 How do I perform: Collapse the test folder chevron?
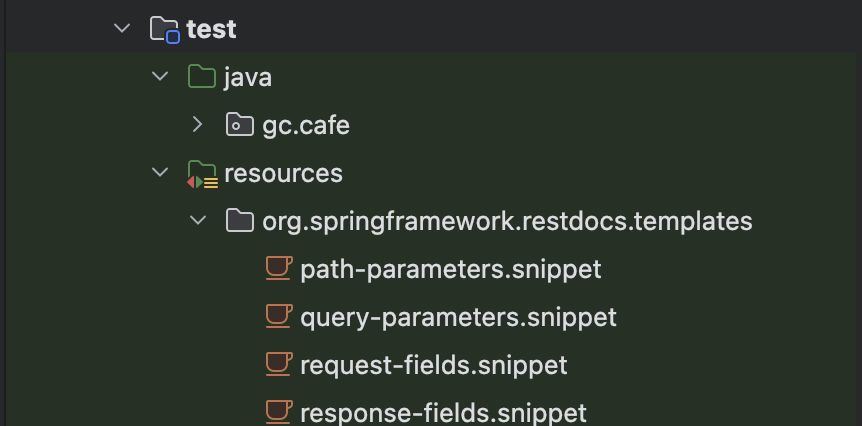tap(122, 29)
